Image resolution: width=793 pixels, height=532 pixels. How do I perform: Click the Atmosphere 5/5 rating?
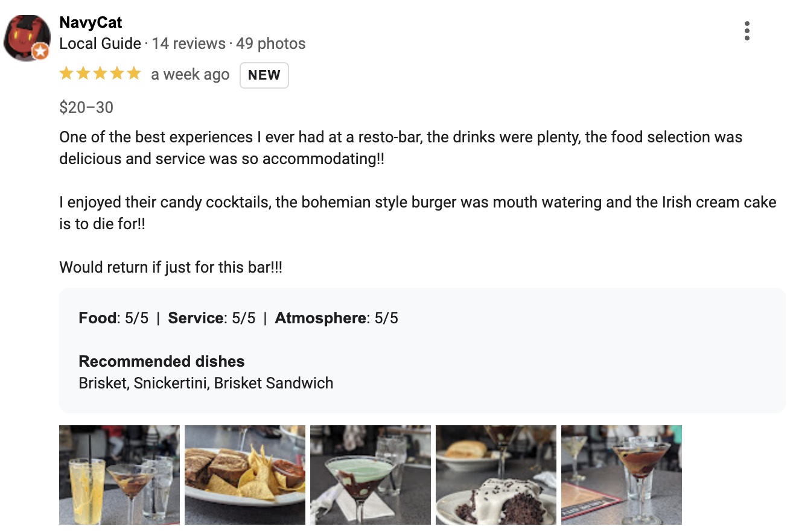coord(336,318)
